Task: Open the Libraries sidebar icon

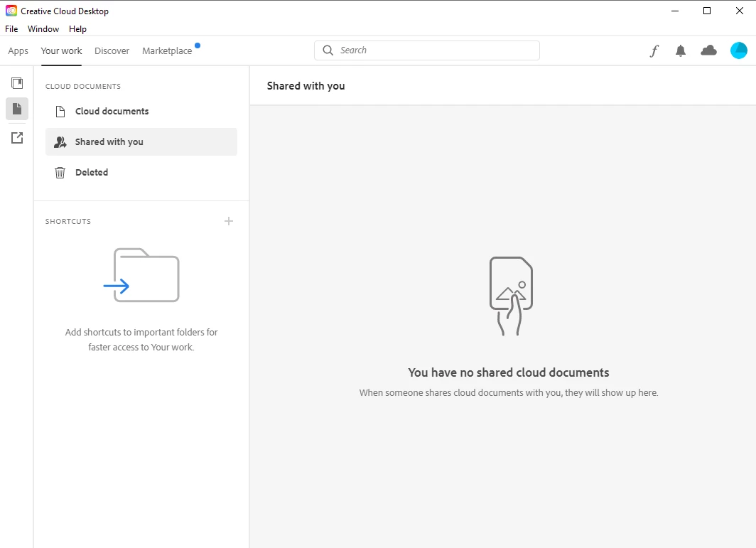Action: 17,83
